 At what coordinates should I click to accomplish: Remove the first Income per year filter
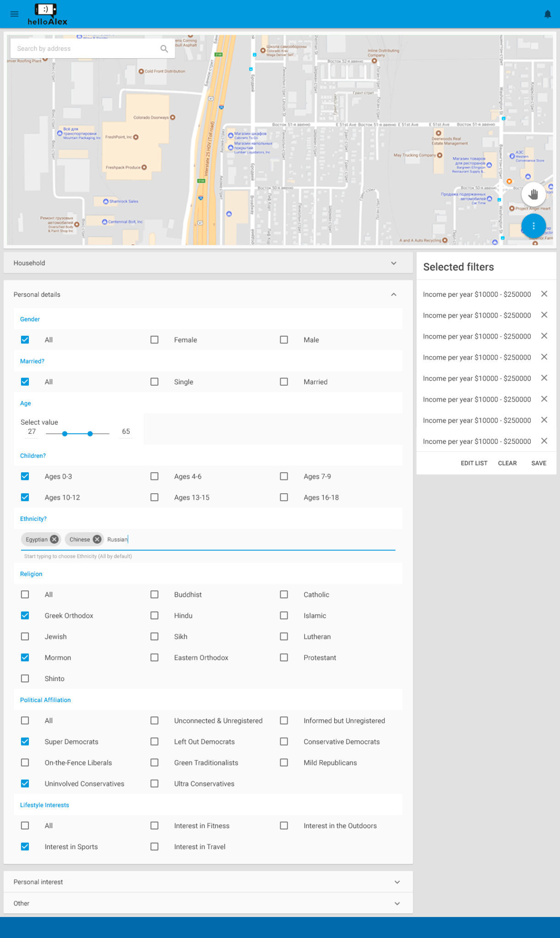coord(544,294)
